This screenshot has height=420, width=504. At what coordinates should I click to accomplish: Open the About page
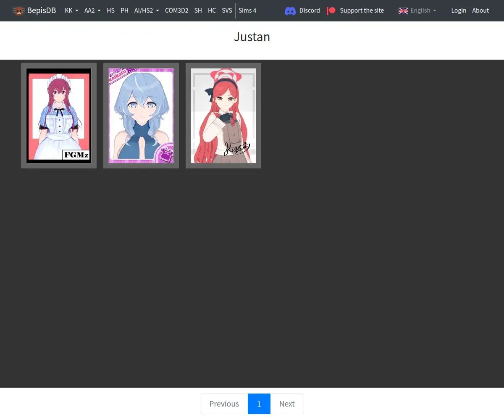[x=480, y=10]
